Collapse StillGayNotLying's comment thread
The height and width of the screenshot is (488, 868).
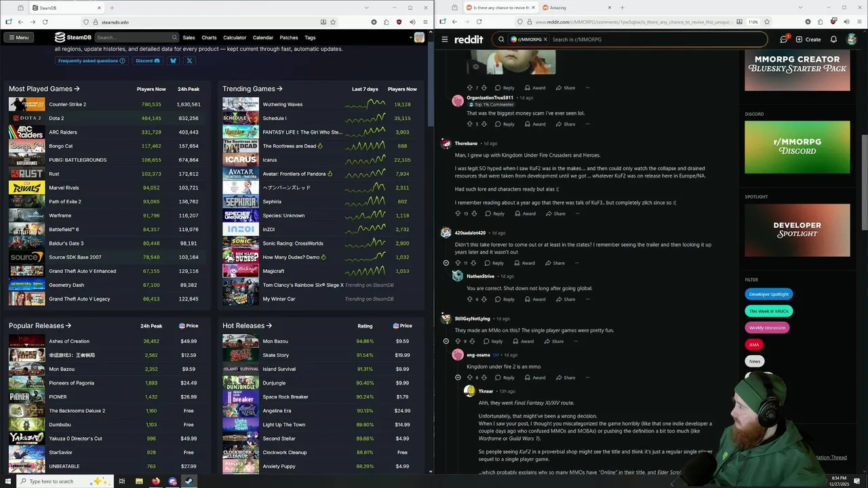pyautogui.click(x=446, y=341)
